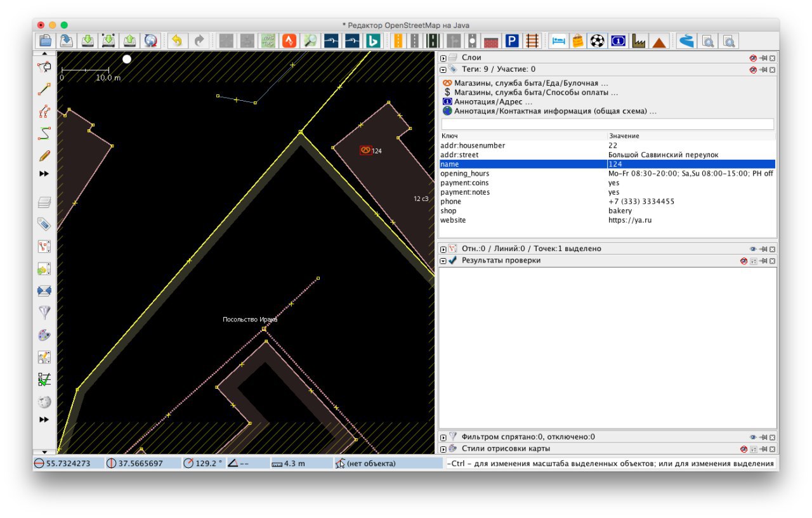The height and width of the screenshot is (518, 812).
Task: Open file with the folder icon
Action: [x=45, y=41]
